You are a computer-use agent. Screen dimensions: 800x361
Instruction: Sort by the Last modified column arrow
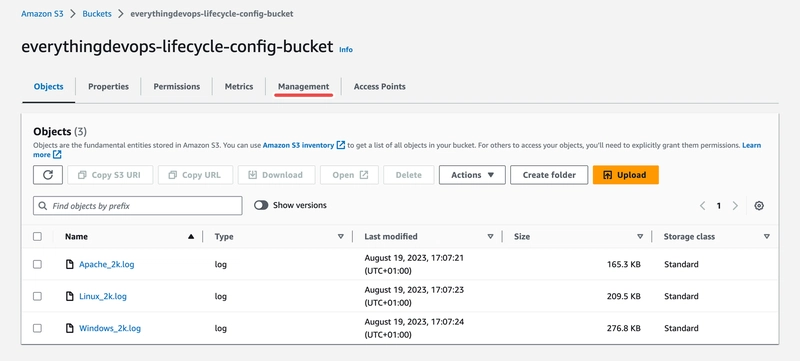point(490,237)
